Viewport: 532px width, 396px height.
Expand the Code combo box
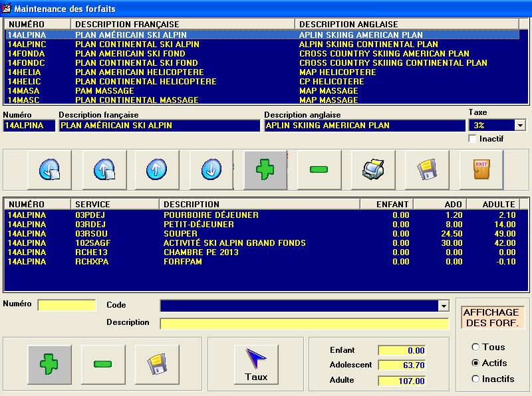tap(444, 306)
